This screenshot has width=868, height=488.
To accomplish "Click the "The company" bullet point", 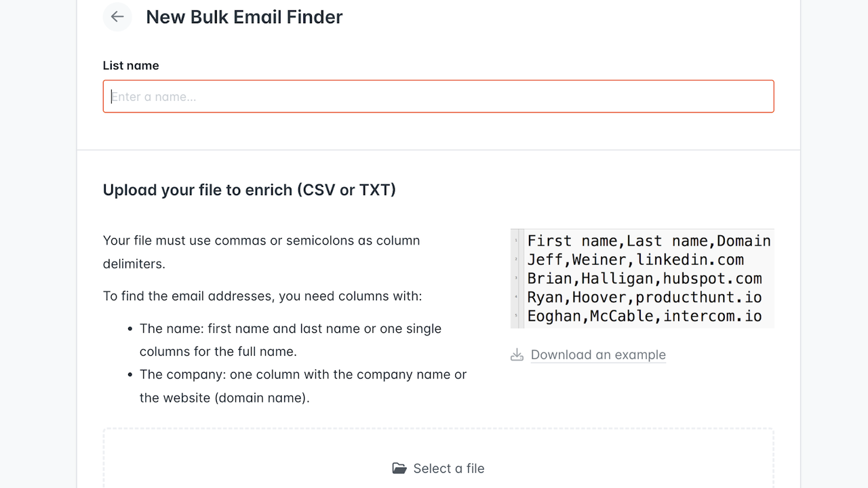I will pyautogui.click(x=302, y=386).
